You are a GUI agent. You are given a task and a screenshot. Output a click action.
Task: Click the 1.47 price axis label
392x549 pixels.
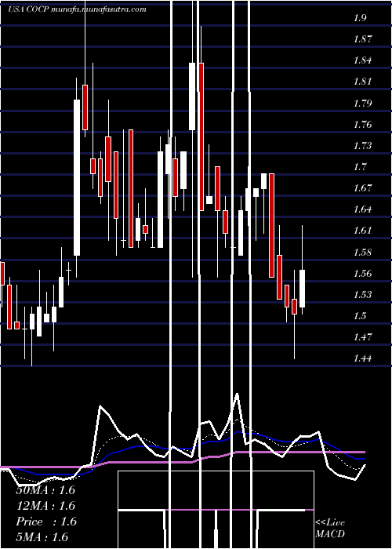click(x=362, y=337)
